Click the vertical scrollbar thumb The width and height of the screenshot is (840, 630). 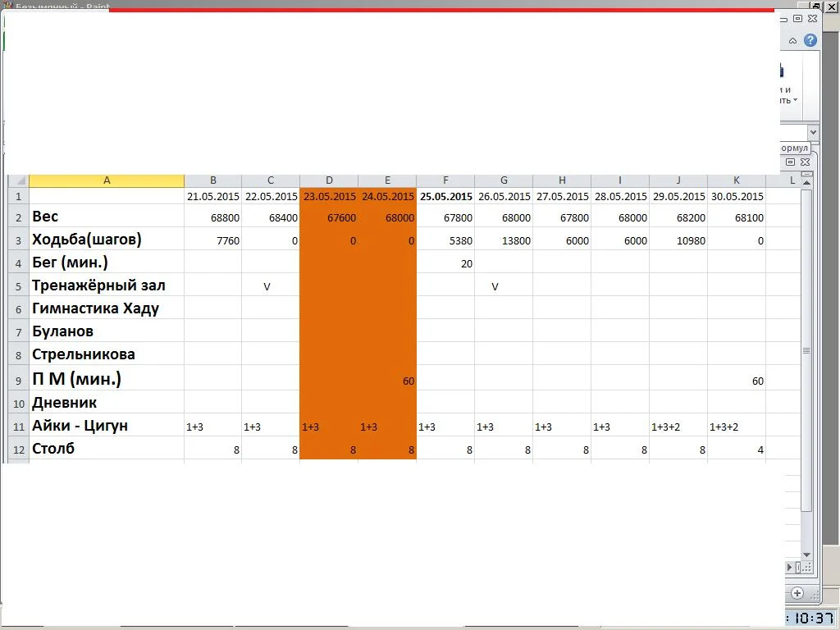(807, 349)
